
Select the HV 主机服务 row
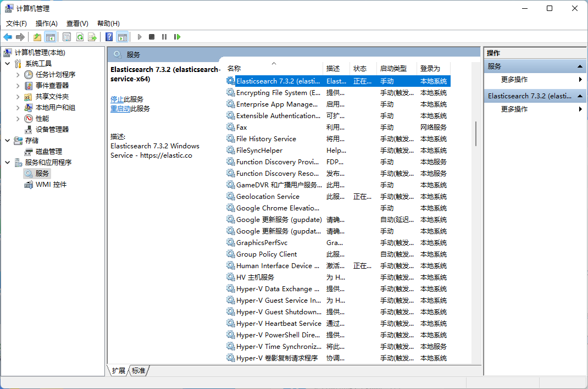tap(338, 277)
